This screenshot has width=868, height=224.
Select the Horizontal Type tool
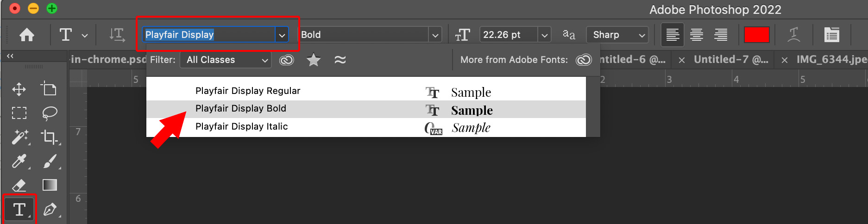point(19,210)
